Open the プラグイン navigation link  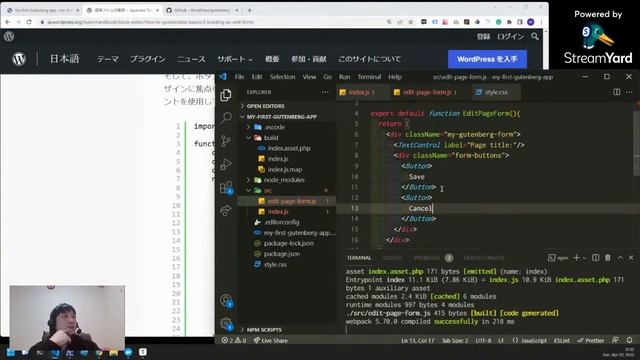147,59
